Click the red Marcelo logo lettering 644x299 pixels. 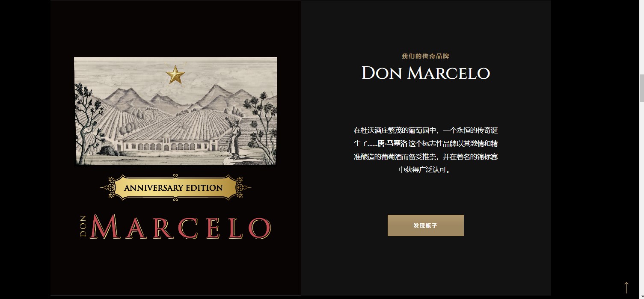(x=181, y=227)
